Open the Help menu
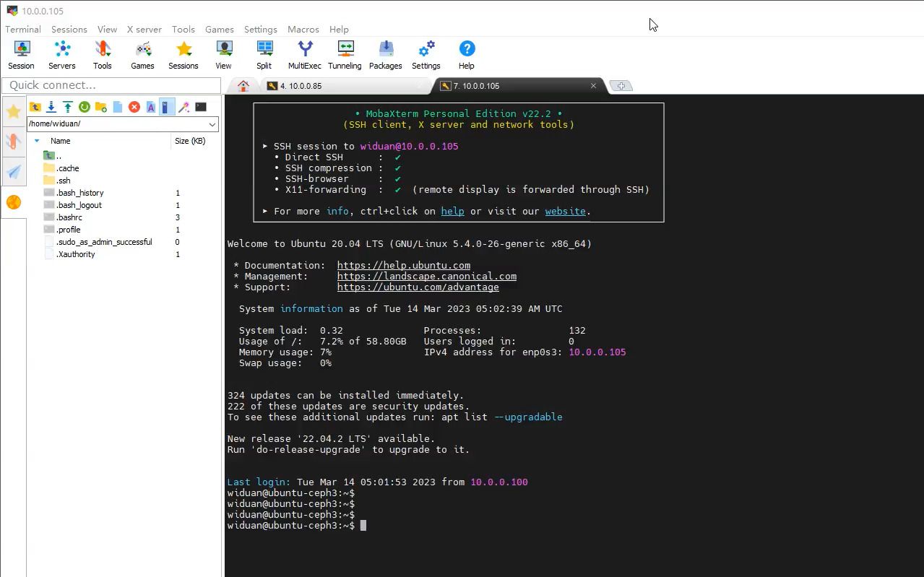The width and height of the screenshot is (924, 577). pyautogui.click(x=339, y=30)
